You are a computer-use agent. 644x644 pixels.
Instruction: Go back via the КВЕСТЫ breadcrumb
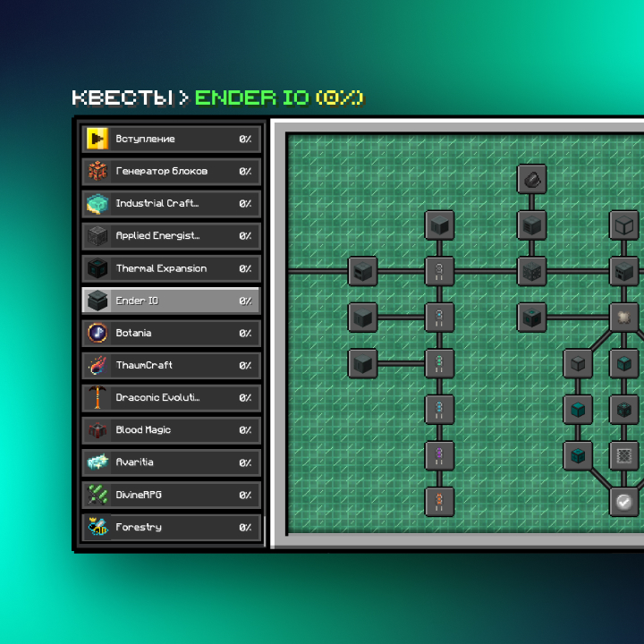click(x=123, y=97)
